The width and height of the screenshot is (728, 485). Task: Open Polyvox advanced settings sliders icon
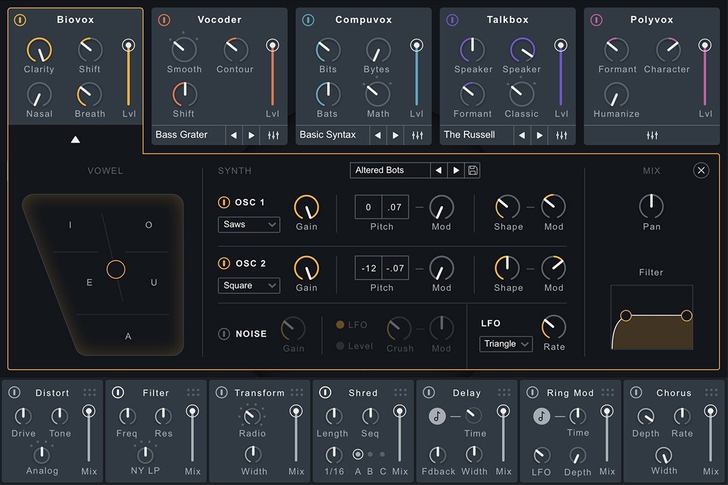652,135
